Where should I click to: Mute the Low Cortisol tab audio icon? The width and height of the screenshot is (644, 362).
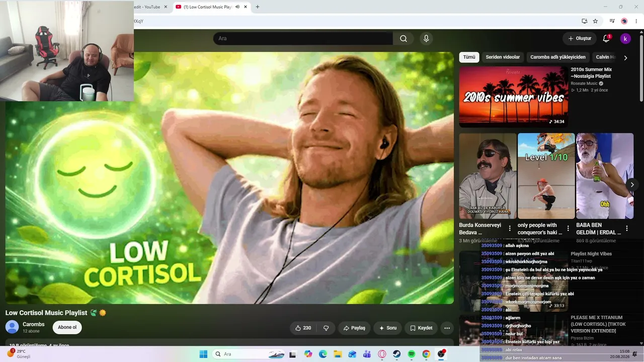[237, 7]
